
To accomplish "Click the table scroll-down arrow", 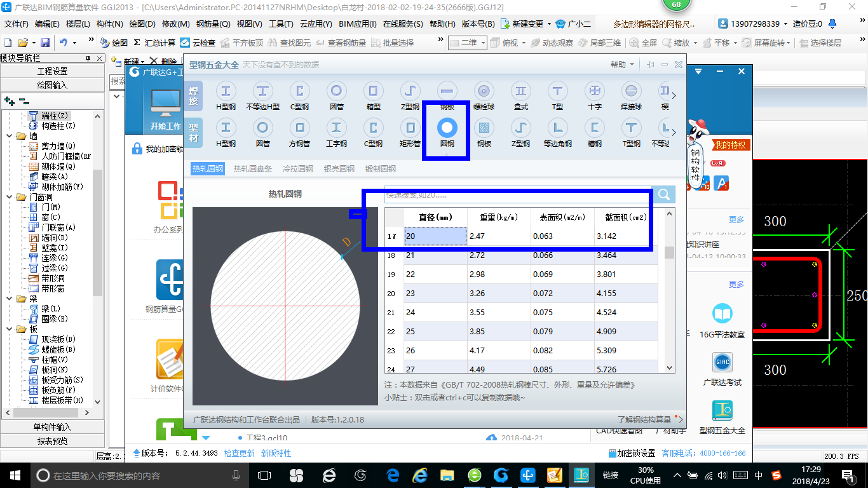I will [669, 367].
